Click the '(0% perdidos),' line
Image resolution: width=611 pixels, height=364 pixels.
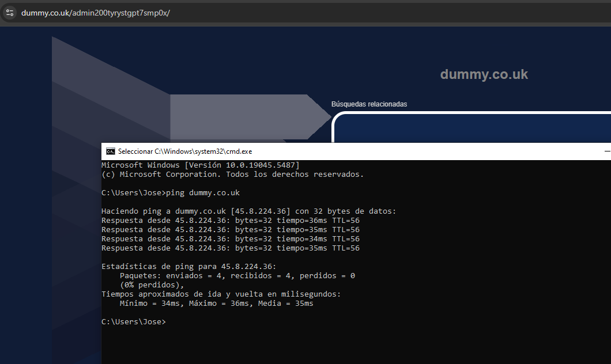(152, 285)
